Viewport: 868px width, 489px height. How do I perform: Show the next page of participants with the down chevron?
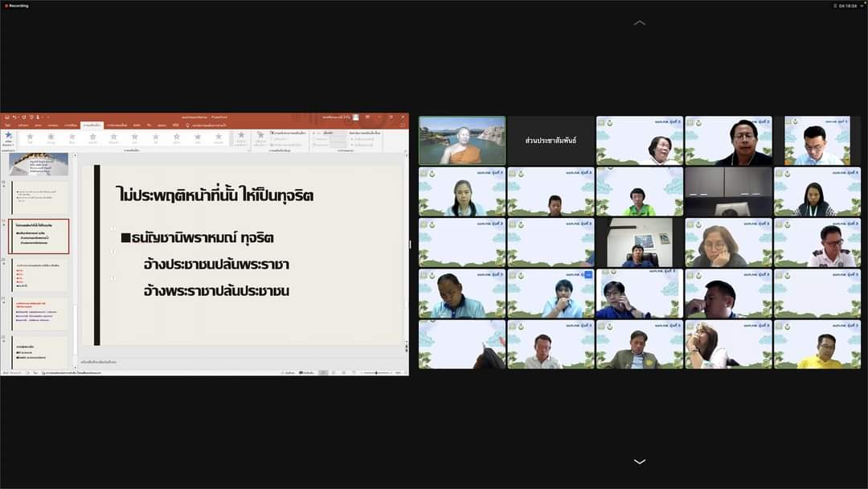(x=639, y=462)
